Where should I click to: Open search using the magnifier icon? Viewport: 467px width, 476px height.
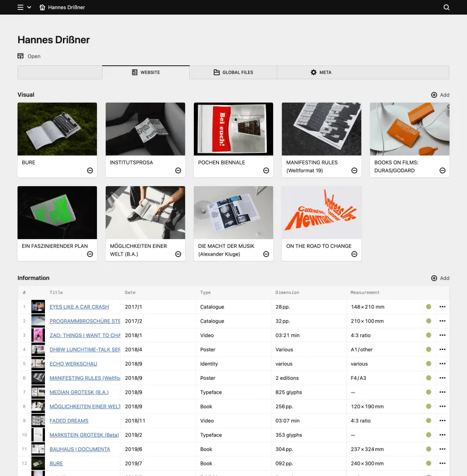(x=447, y=7)
